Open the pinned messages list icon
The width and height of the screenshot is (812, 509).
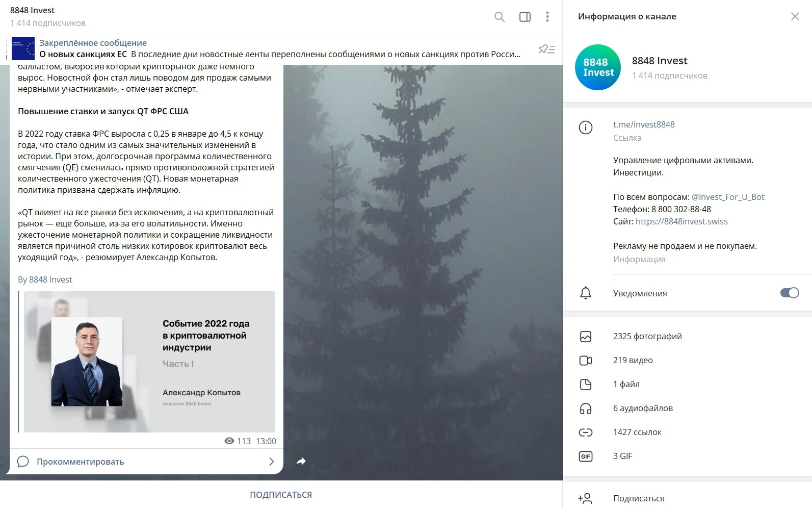coord(547,49)
